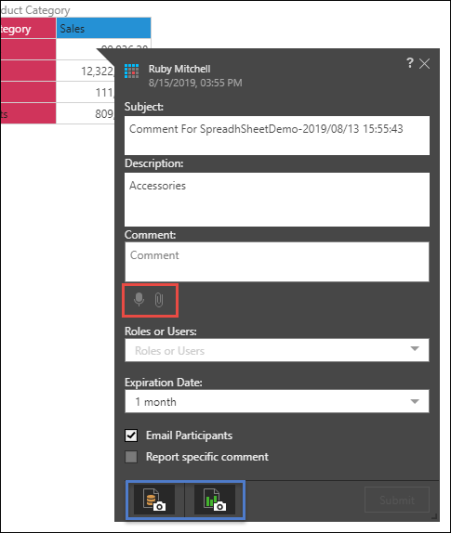This screenshot has width=451, height=533.
Task: Click the Description field containing Accessories
Action: (277, 200)
